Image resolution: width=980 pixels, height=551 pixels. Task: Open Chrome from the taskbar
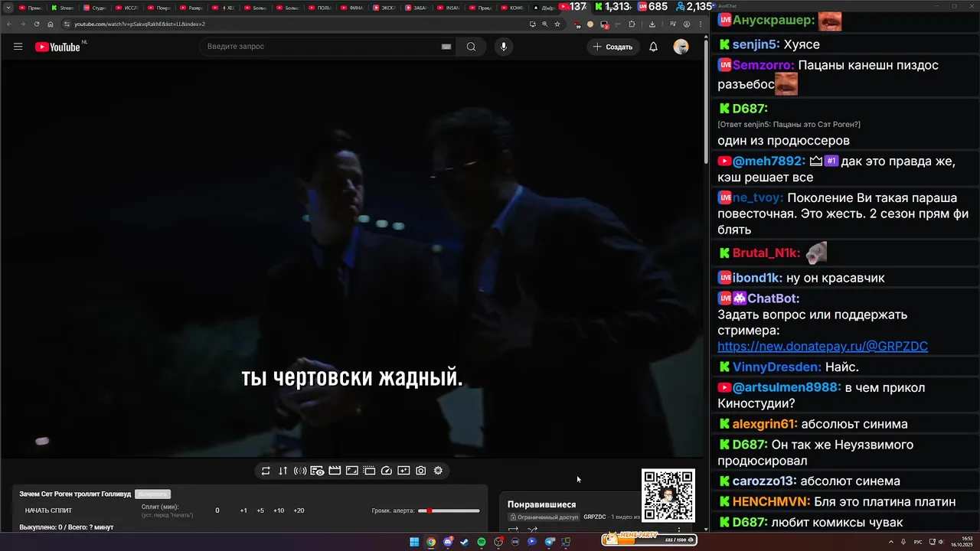tap(431, 542)
